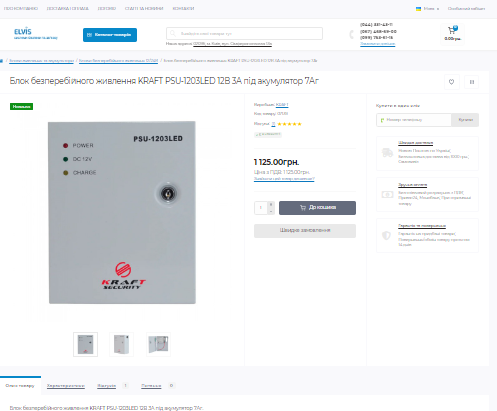Decrease quantity with down arrow
The image size is (497, 411).
point(271,211)
